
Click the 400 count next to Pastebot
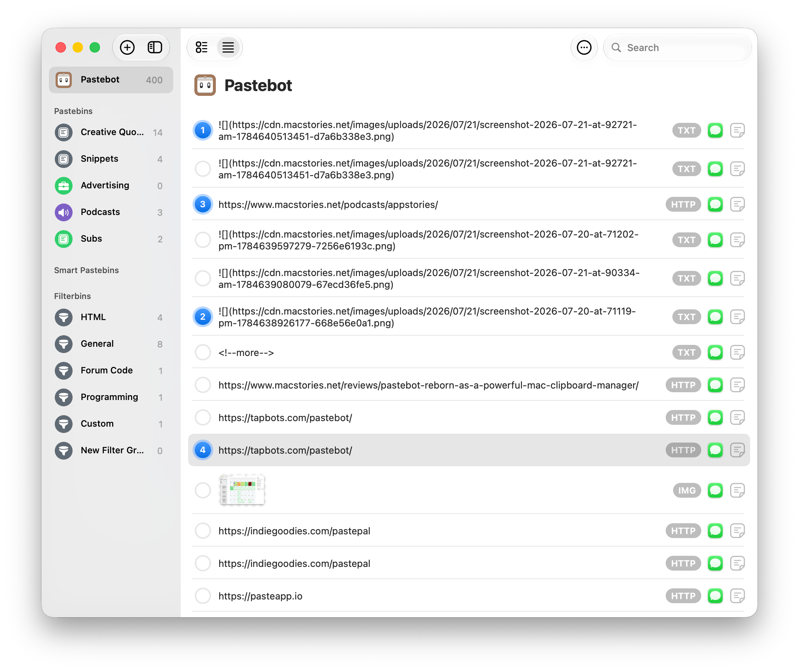[x=154, y=80]
